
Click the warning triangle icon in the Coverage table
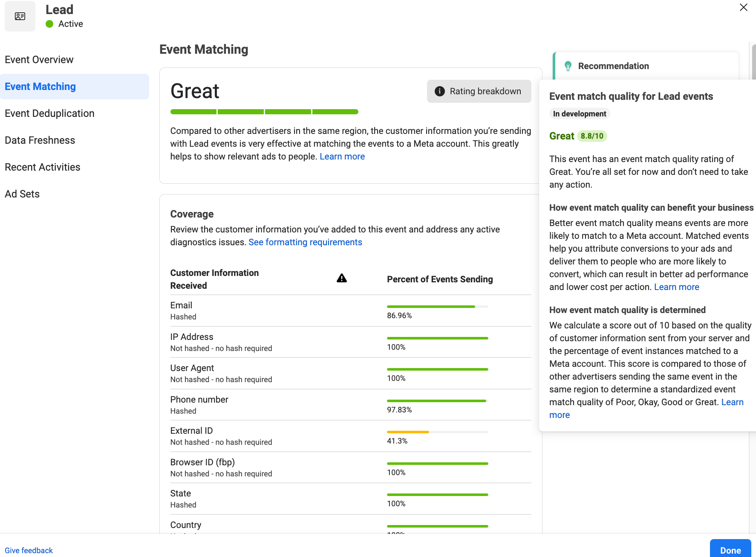click(x=342, y=278)
